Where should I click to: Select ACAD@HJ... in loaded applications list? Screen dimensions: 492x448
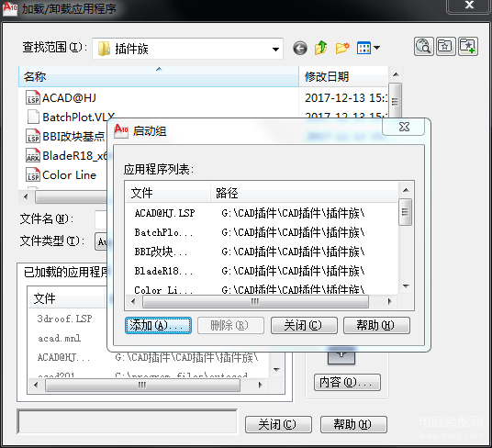pos(149,357)
